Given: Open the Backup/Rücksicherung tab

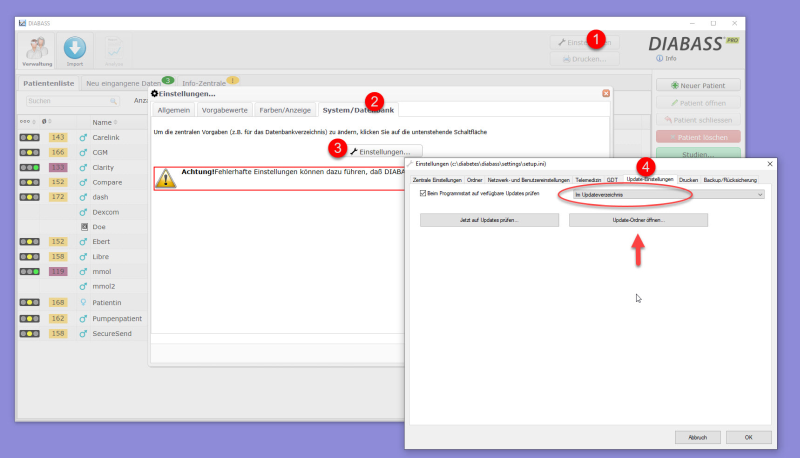Looking at the screenshot, I should (731, 180).
